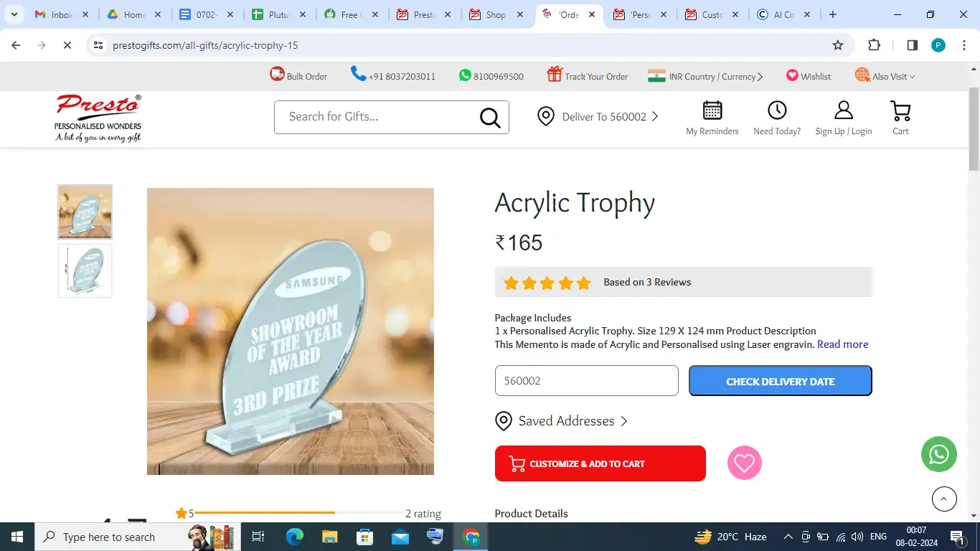Screen dimensions: 980x551
Task: Open Sign Up / Login profile icon
Action: click(x=844, y=110)
